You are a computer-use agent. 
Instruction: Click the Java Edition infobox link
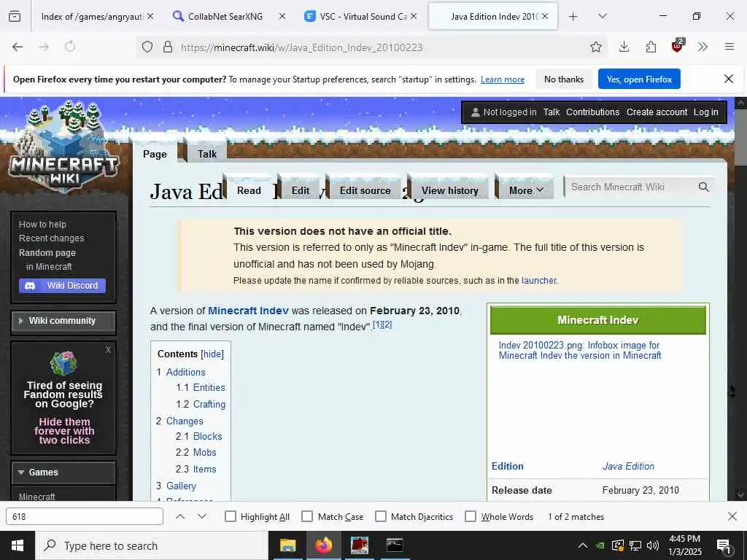click(628, 466)
